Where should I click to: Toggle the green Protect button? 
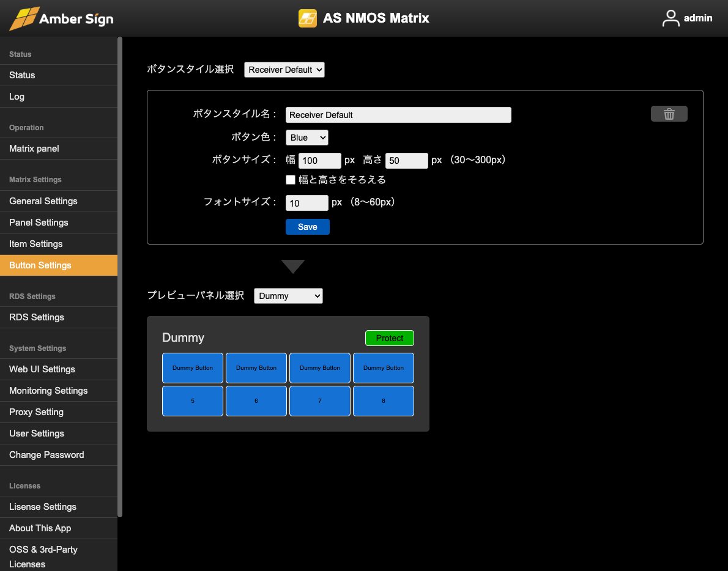point(389,338)
